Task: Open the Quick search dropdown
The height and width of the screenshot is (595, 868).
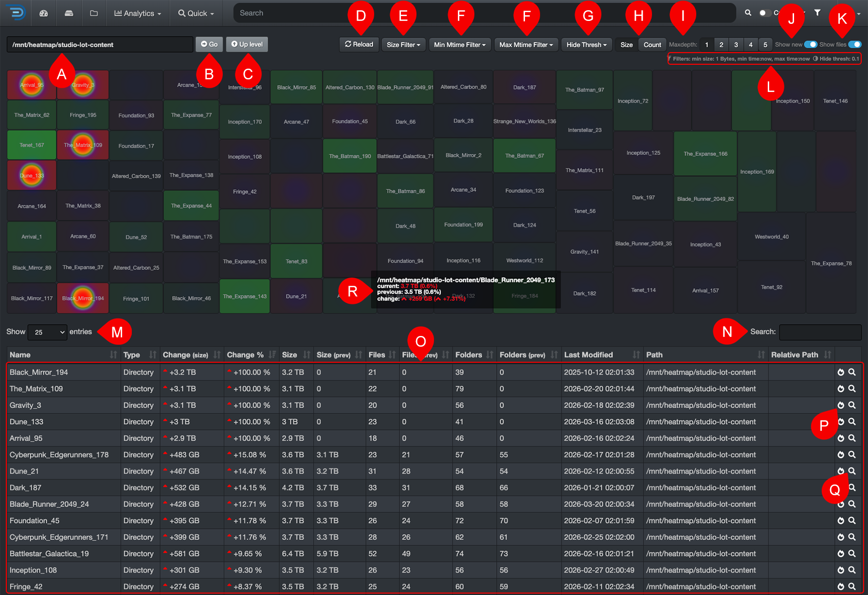Action: (x=196, y=13)
